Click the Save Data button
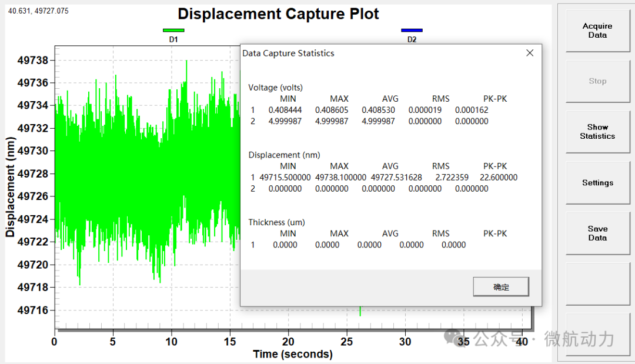The image size is (635, 364). click(x=597, y=233)
